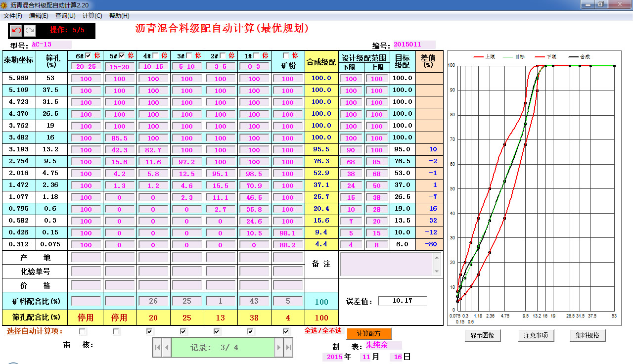Click the app icon in title bar

coord(4,4)
